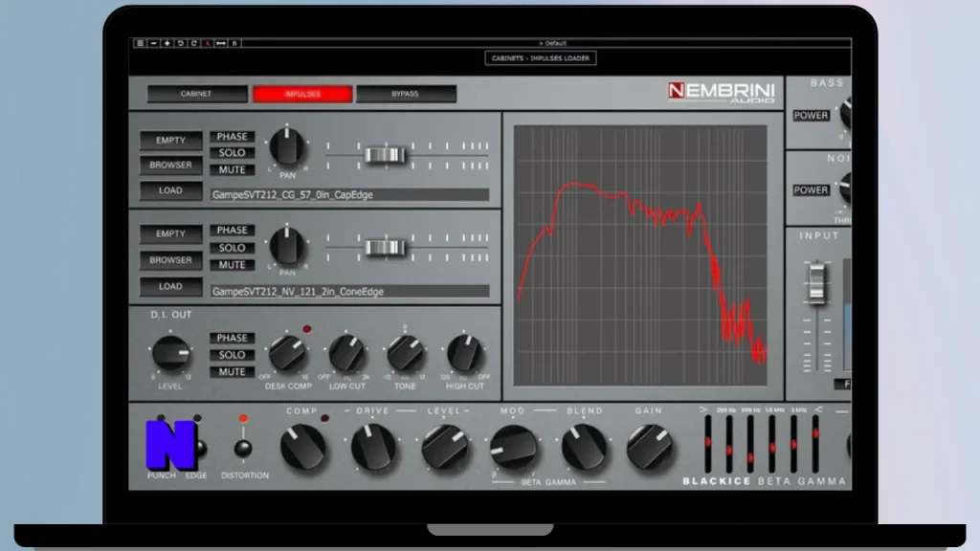This screenshot has height=551, width=980.
Task: Click the Comp LED indicator in pedal section
Action: click(x=324, y=418)
